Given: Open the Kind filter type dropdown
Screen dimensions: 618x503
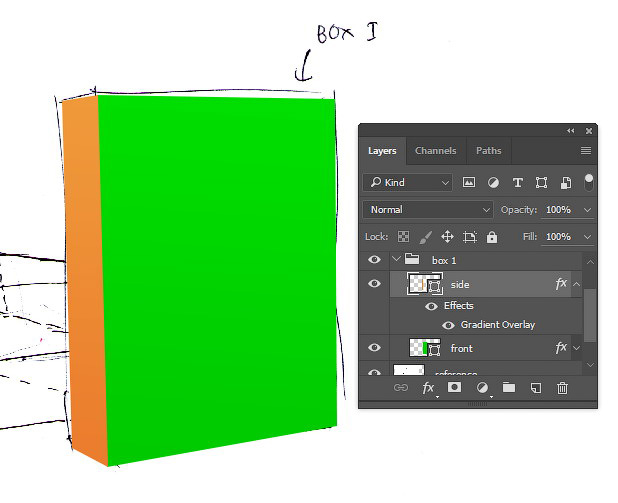Looking at the screenshot, I should [408, 183].
